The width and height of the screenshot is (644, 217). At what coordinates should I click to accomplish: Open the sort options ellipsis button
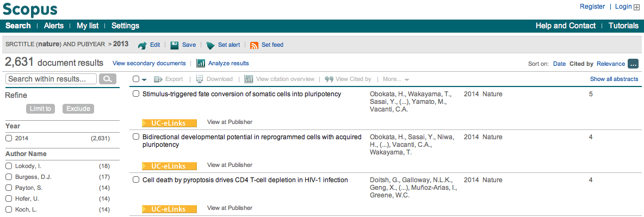(x=633, y=64)
